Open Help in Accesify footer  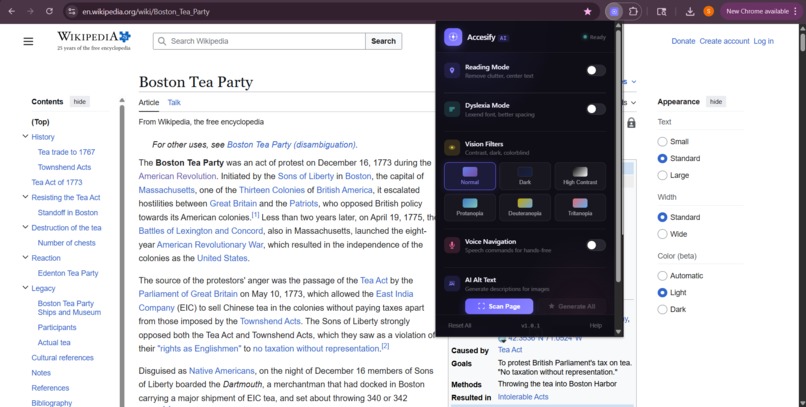(x=595, y=325)
